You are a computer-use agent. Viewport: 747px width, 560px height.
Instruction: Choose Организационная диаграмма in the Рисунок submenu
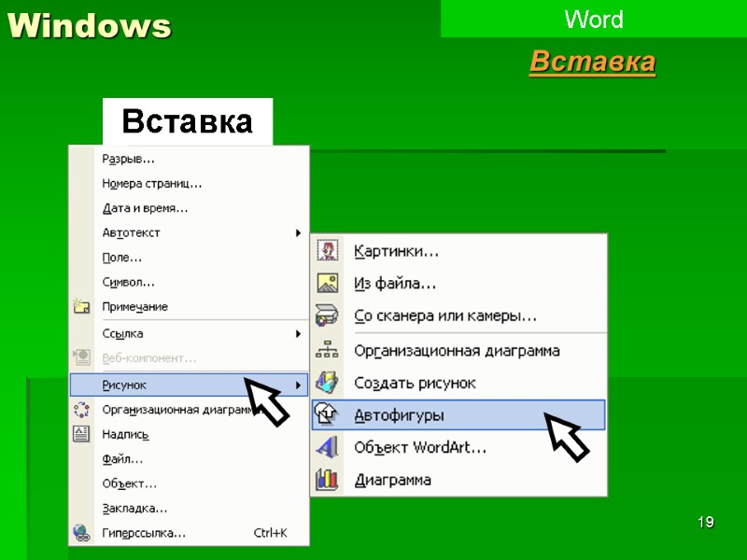tap(458, 351)
